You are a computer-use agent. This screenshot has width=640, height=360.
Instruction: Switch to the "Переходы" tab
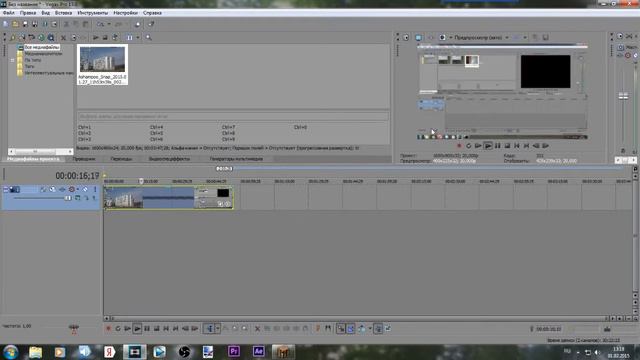tap(121, 159)
